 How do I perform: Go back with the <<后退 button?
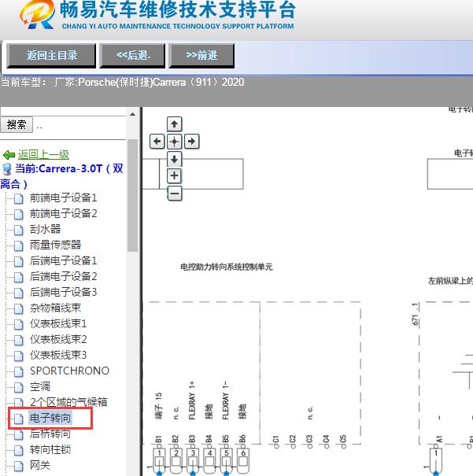pyautogui.click(x=132, y=56)
